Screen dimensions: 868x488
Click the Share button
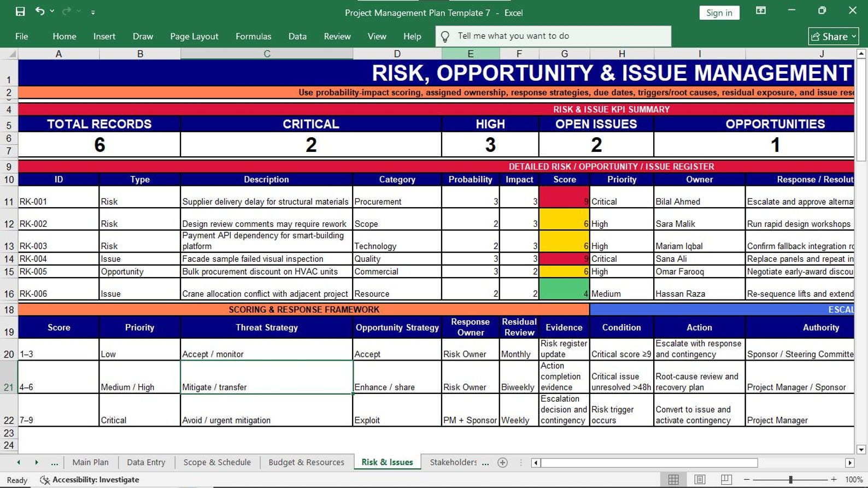click(834, 37)
